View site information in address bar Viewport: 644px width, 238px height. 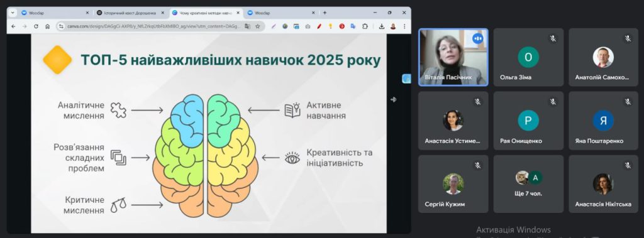click(61, 26)
